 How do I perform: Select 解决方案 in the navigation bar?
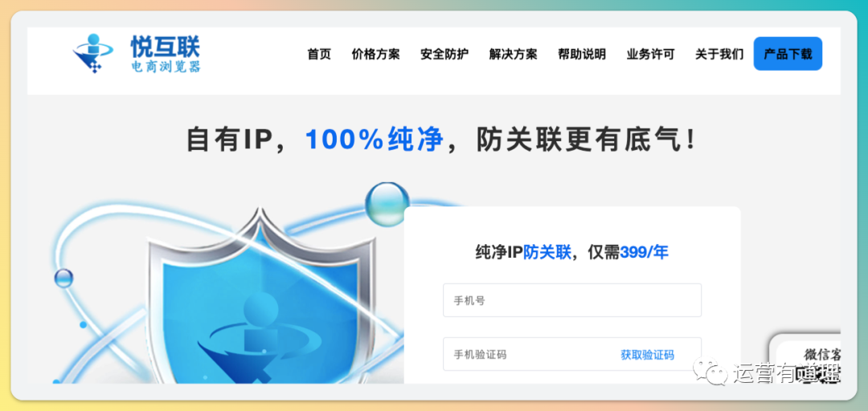513,55
